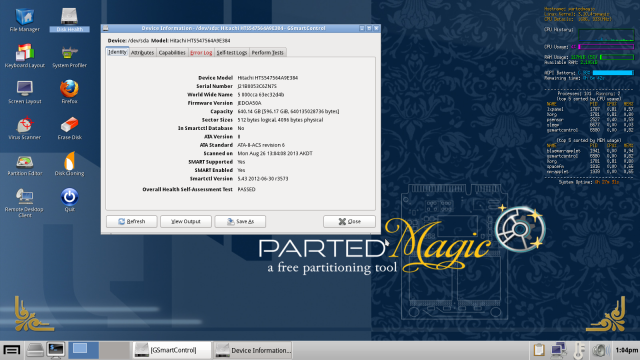Open the start menu in taskbar
This screenshot has height=360, width=640.
coord(12,350)
